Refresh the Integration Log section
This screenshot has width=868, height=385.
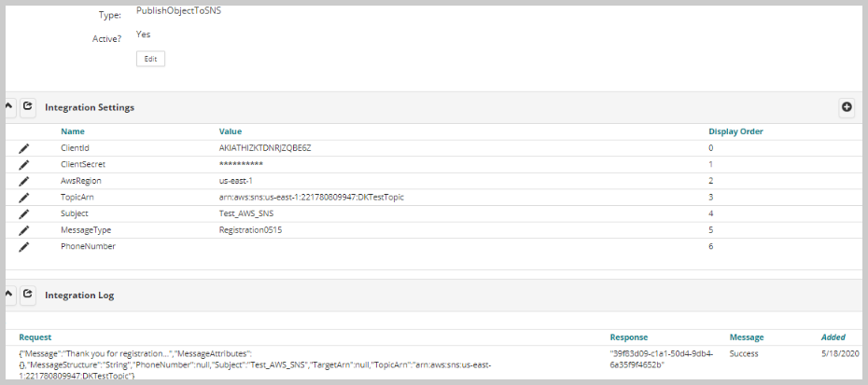[x=28, y=295]
